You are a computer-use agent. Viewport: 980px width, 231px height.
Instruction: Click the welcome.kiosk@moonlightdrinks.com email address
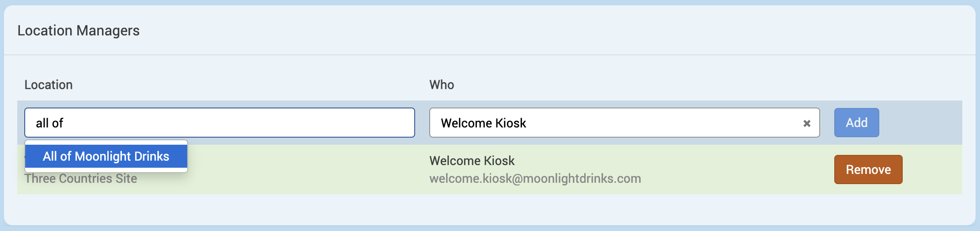(x=535, y=179)
